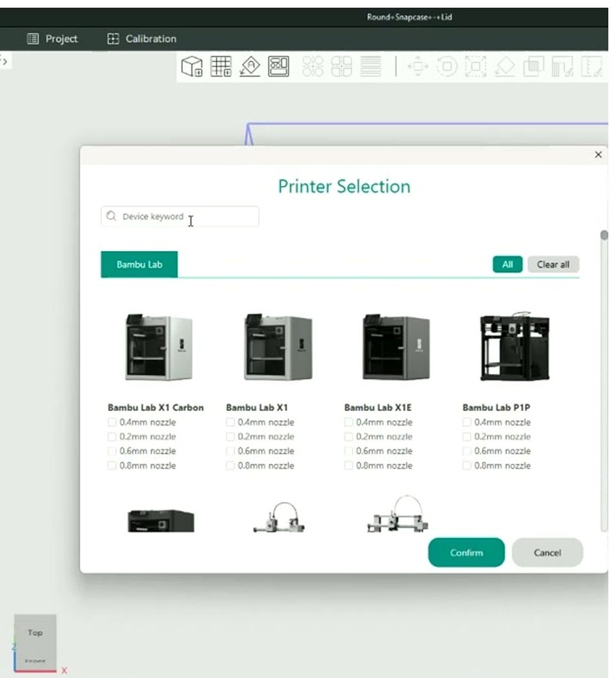Click the Split to parts icon
Viewport: 616px width, 678px height.
click(342, 66)
